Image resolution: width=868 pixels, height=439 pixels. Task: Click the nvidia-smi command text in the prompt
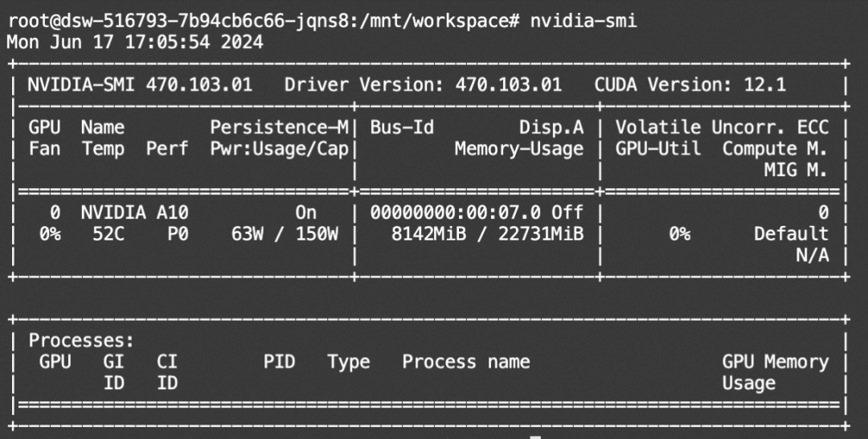pyautogui.click(x=583, y=21)
